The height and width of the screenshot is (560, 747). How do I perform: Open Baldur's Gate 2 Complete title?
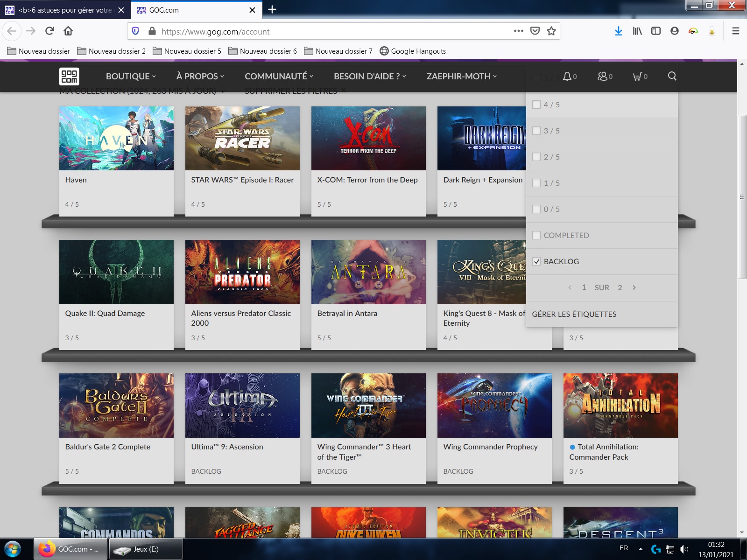click(x=108, y=447)
